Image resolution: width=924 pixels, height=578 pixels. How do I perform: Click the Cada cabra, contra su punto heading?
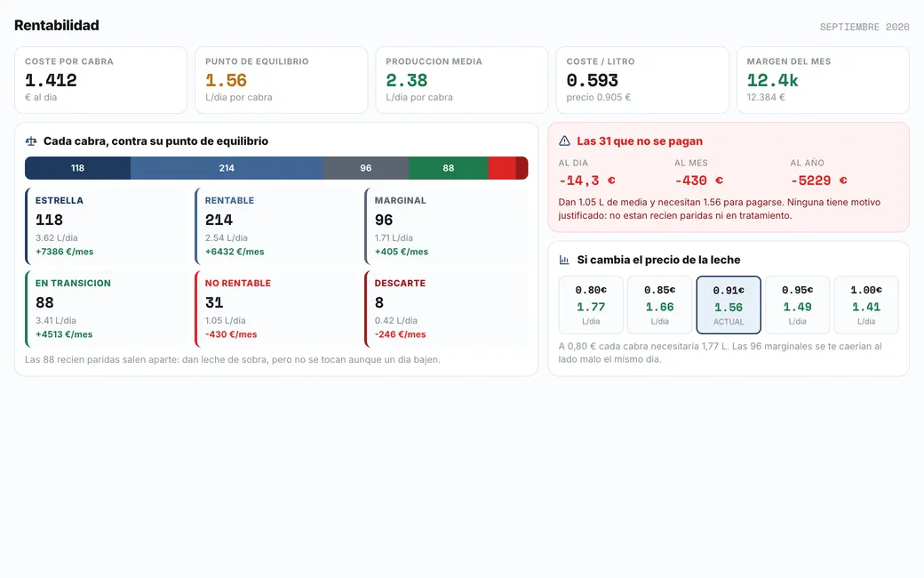[x=155, y=141]
